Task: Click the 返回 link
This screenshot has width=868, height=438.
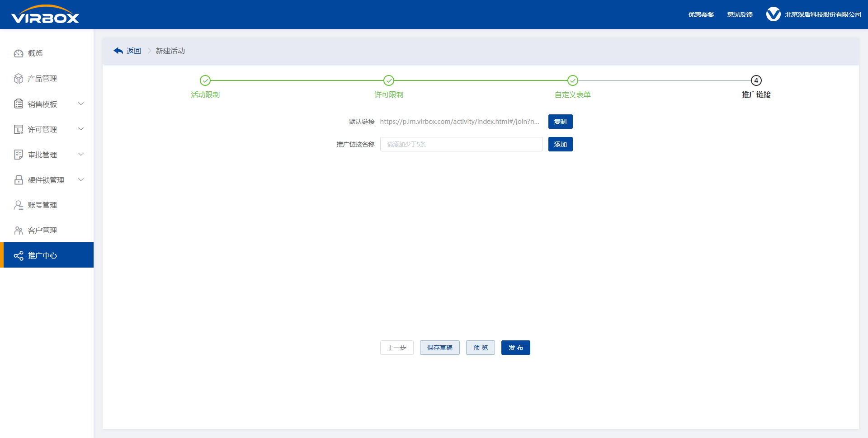Action: point(134,51)
